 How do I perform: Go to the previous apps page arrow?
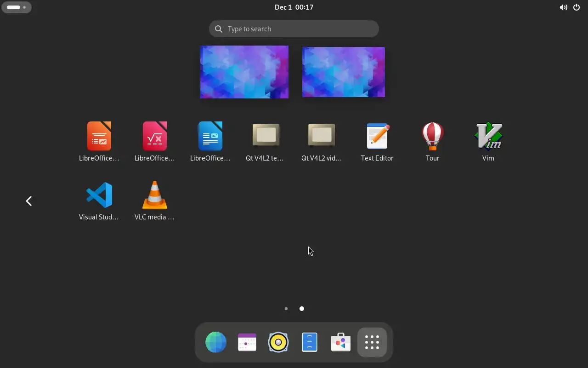tap(29, 201)
